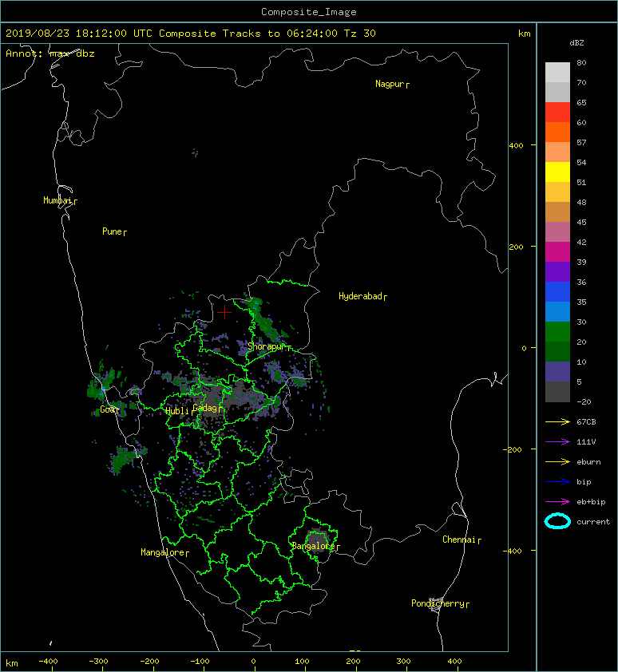This screenshot has height=672, width=618.
Task: Click the '100' tick on horizontal axis
Action: (x=302, y=662)
